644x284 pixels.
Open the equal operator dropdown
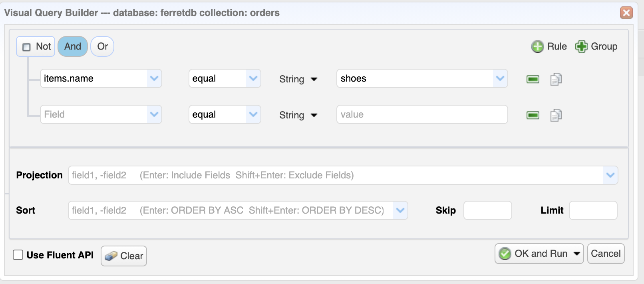[253, 78]
